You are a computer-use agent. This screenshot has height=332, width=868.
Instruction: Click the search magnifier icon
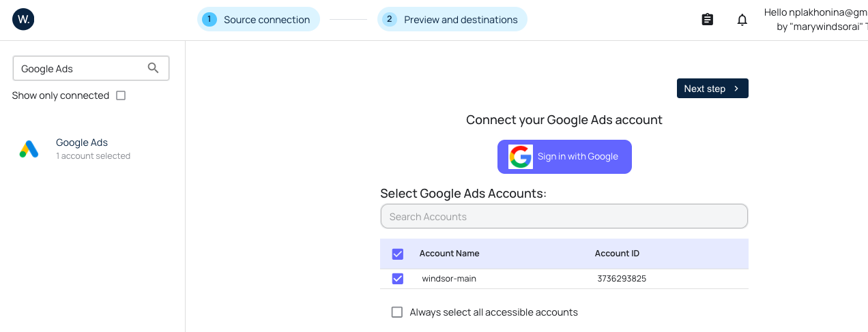[154, 68]
